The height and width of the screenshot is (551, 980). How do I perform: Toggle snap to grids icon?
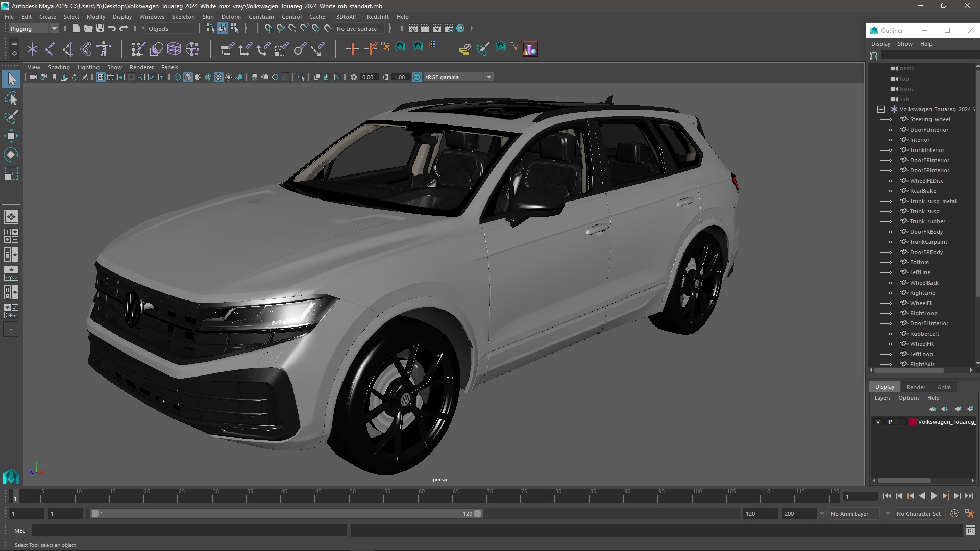coord(268,29)
